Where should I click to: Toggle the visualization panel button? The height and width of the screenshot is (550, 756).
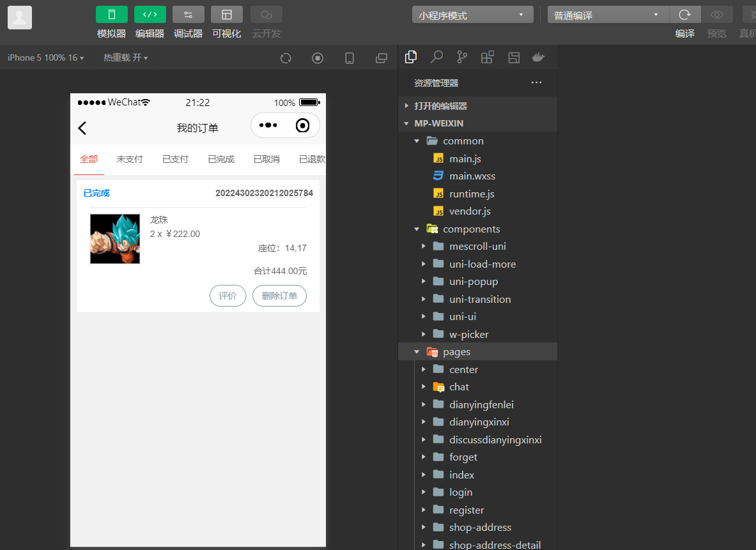point(227,15)
